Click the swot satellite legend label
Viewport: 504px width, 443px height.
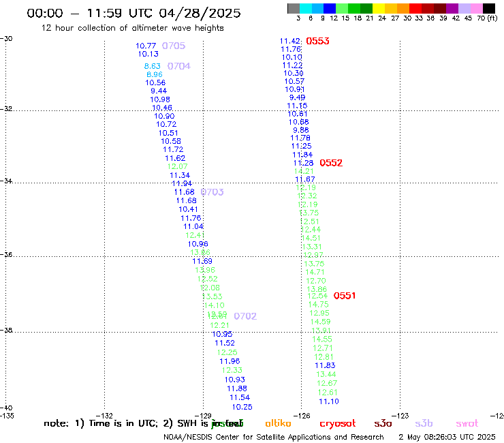pos(467,424)
